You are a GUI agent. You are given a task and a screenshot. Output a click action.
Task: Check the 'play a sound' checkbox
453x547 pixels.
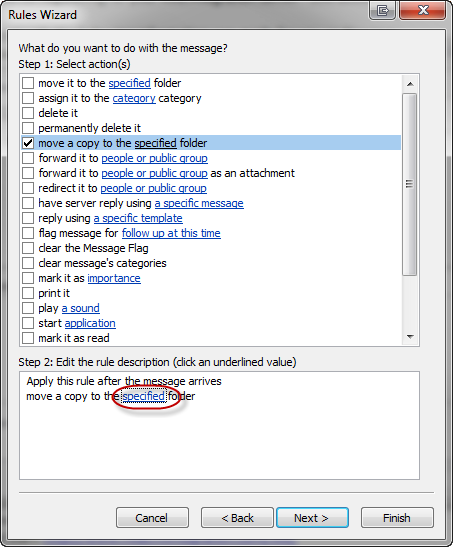(28, 308)
